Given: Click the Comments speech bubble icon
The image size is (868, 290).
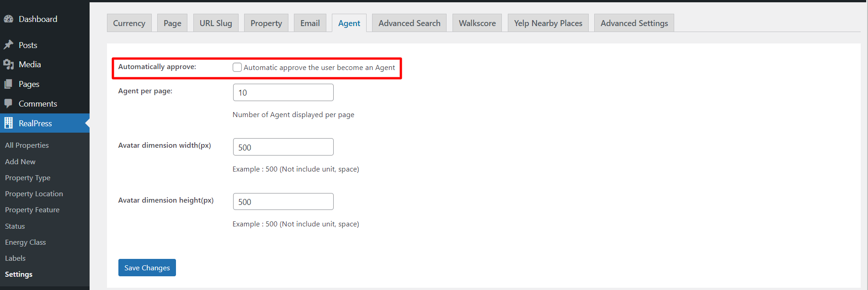Looking at the screenshot, I should (x=8, y=103).
